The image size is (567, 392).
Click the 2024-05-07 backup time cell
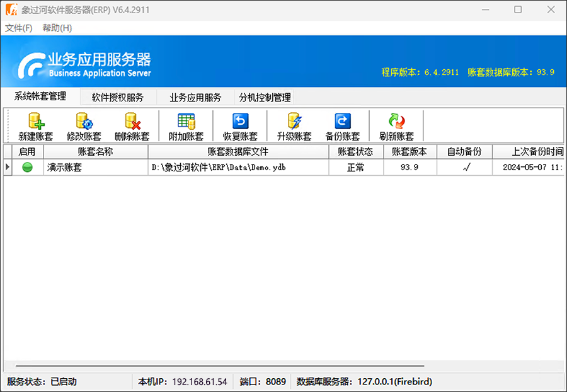[529, 168]
